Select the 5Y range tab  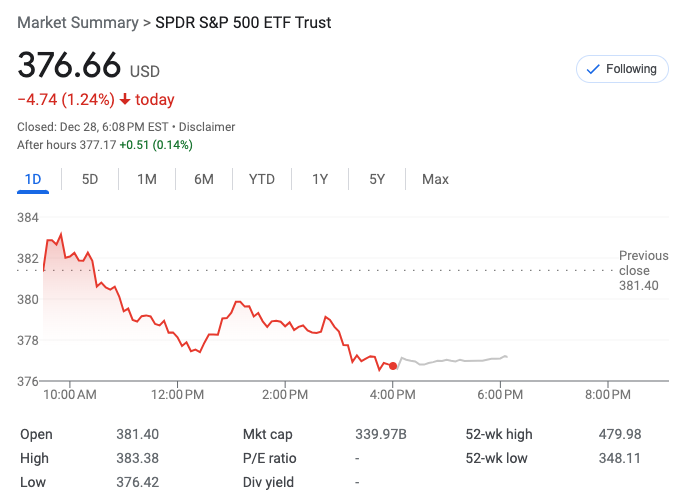[x=377, y=179]
